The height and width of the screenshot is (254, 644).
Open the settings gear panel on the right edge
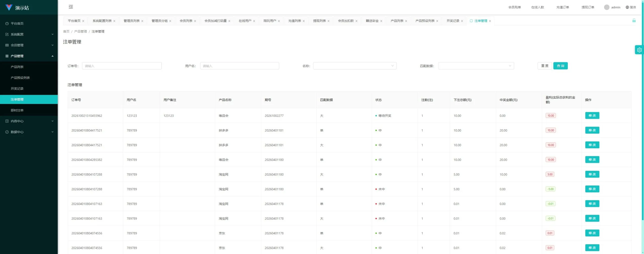639,50
